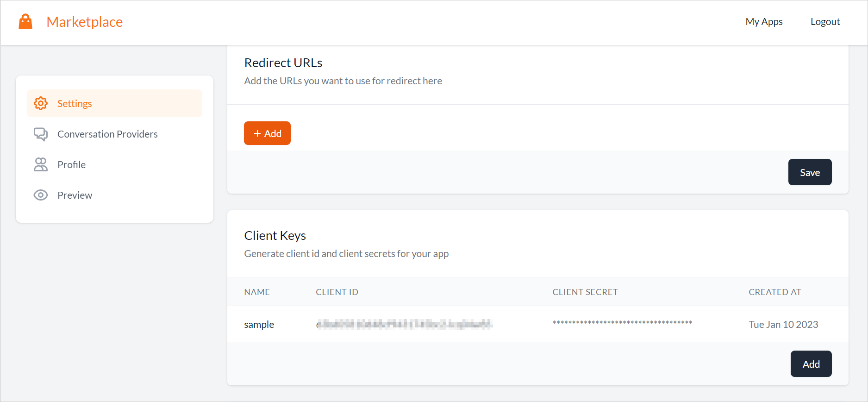Screen dimensions: 868x402
Task: Go to the Conversation Providers section label
Action: (x=107, y=134)
